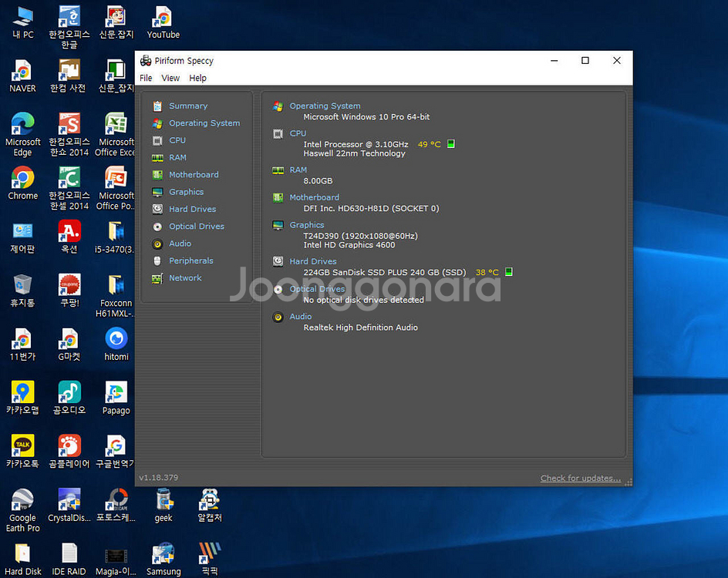This screenshot has width=728, height=578.
Task: Select the 한컴오피스 한셀 2014 icon
Action: click(x=69, y=188)
